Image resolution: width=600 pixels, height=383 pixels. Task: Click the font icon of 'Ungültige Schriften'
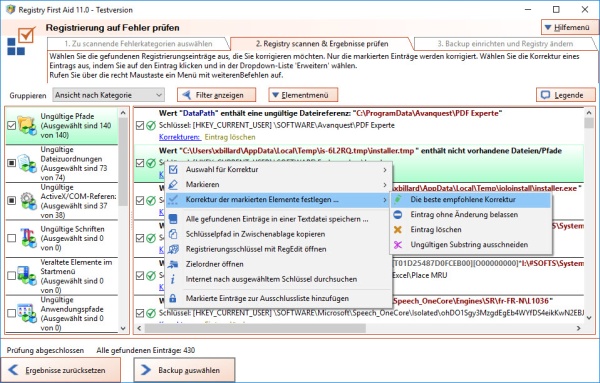click(28, 238)
